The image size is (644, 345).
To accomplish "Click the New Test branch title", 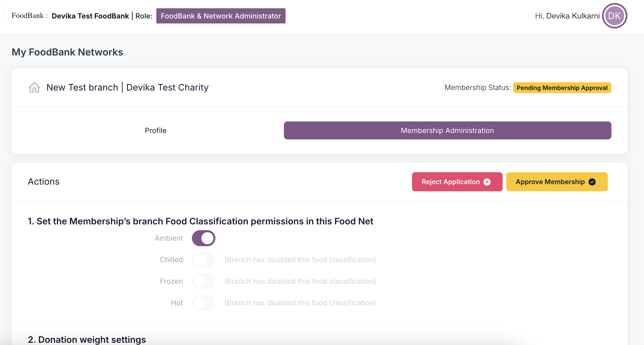I will tap(82, 87).
